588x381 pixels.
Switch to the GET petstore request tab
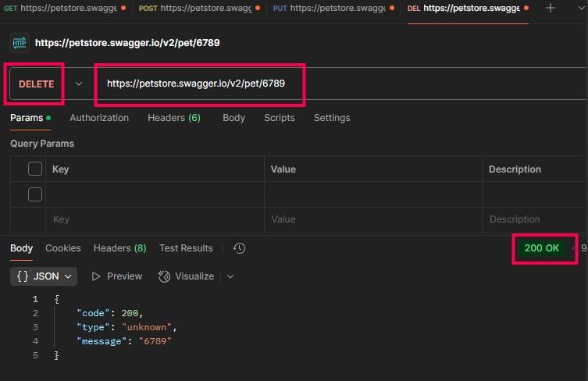(66, 9)
